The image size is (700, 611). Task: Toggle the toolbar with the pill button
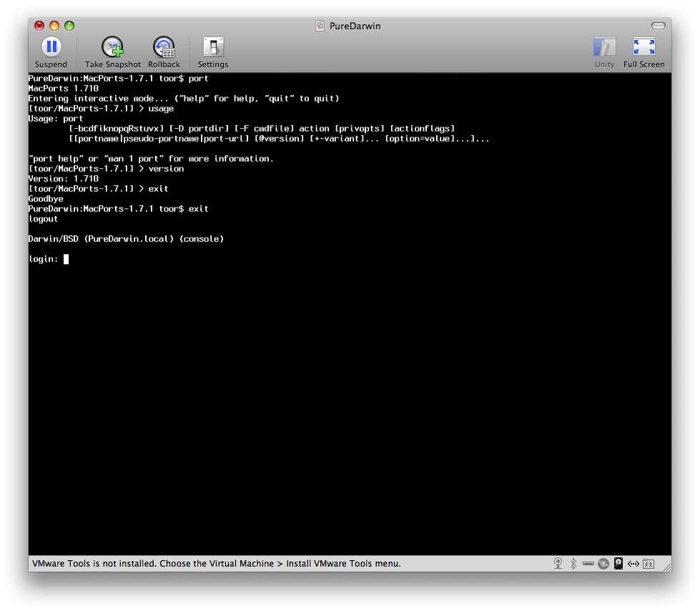point(658,26)
